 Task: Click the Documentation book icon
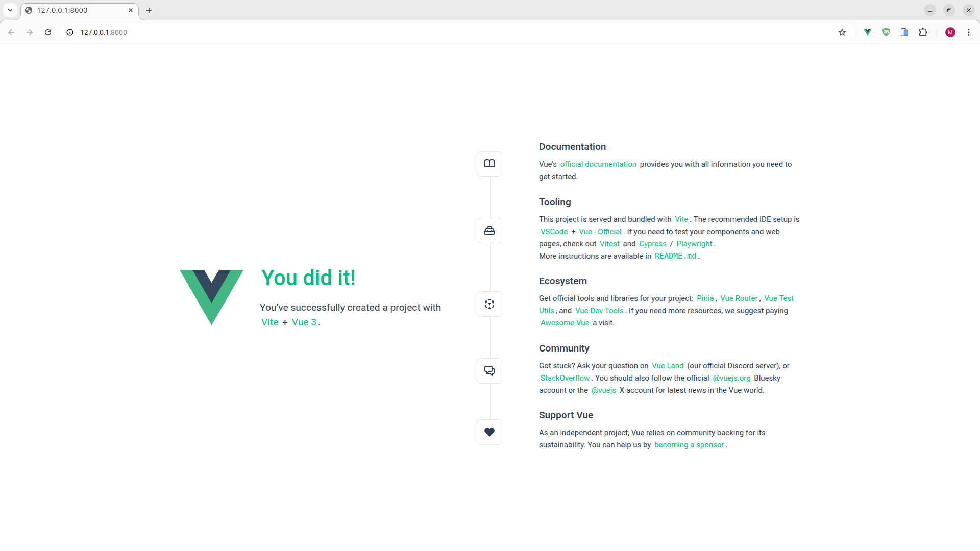(x=489, y=164)
